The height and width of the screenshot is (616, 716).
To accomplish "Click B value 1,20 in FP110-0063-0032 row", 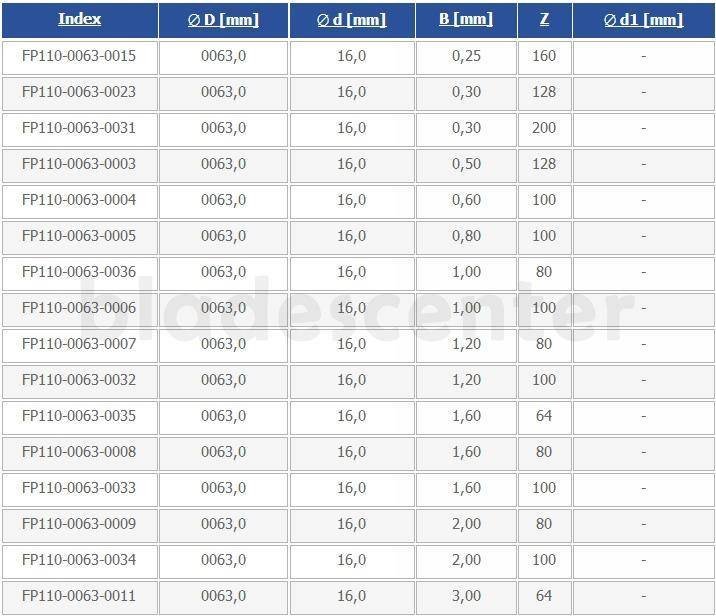I will point(466,380).
